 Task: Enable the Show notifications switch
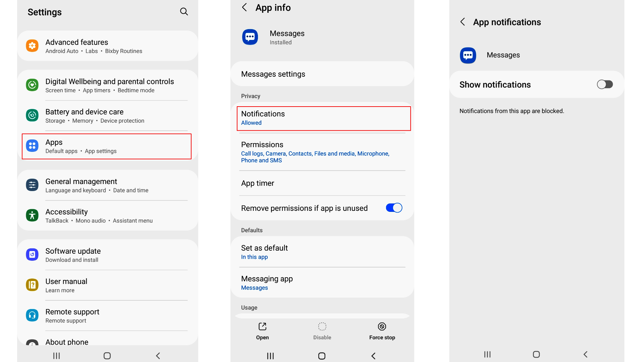pyautogui.click(x=605, y=84)
